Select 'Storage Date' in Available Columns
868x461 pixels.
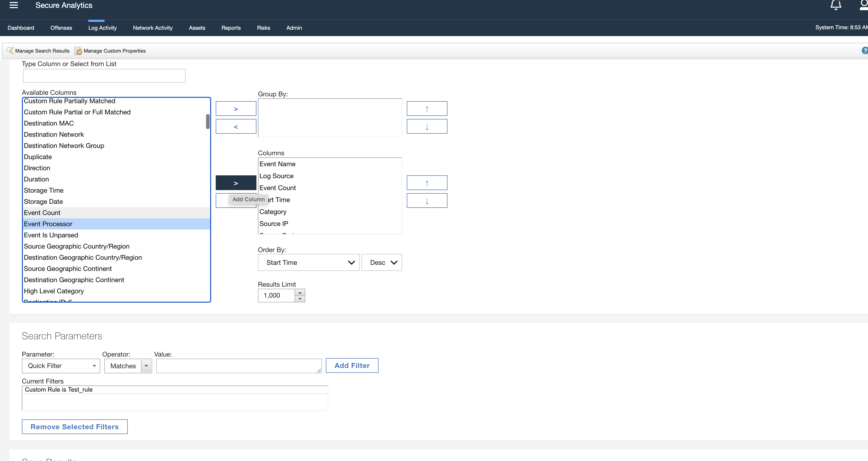pyautogui.click(x=117, y=202)
